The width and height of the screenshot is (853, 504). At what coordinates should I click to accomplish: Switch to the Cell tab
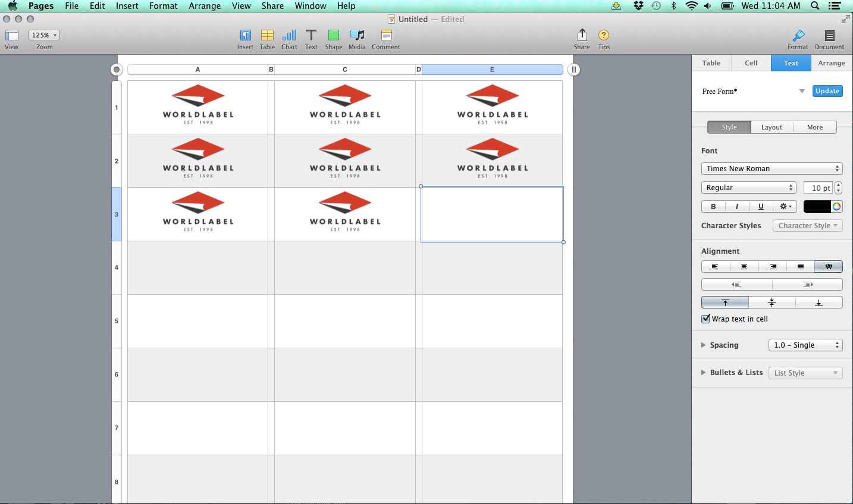tap(751, 63)
